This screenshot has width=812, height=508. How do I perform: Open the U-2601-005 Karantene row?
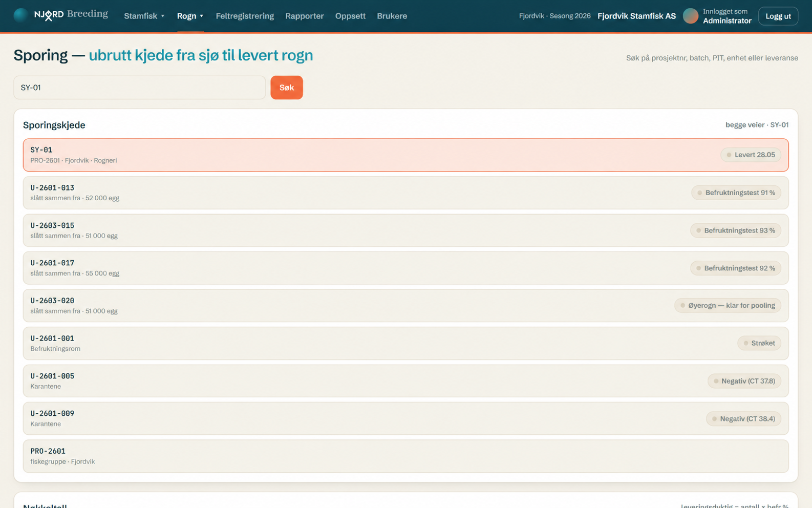click(405, 380)
